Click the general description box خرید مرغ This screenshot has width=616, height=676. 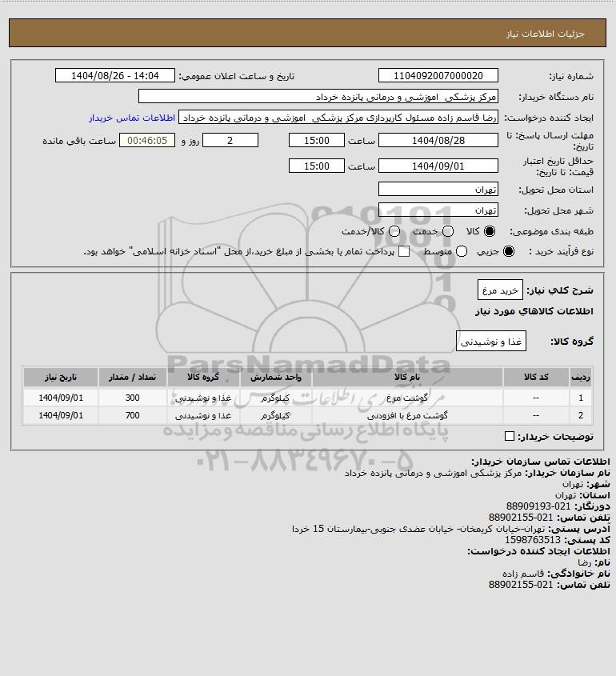click(x=500, y=290)
